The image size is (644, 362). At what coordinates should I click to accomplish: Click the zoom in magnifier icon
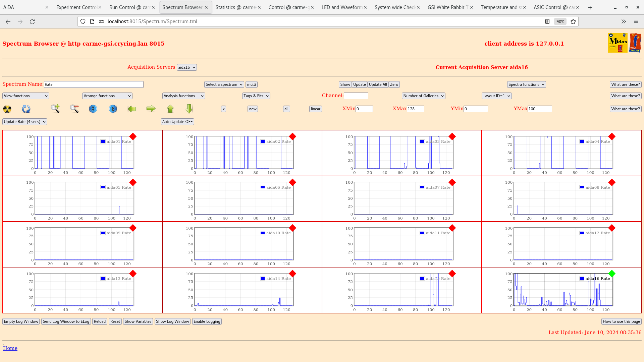click(55, 109)
